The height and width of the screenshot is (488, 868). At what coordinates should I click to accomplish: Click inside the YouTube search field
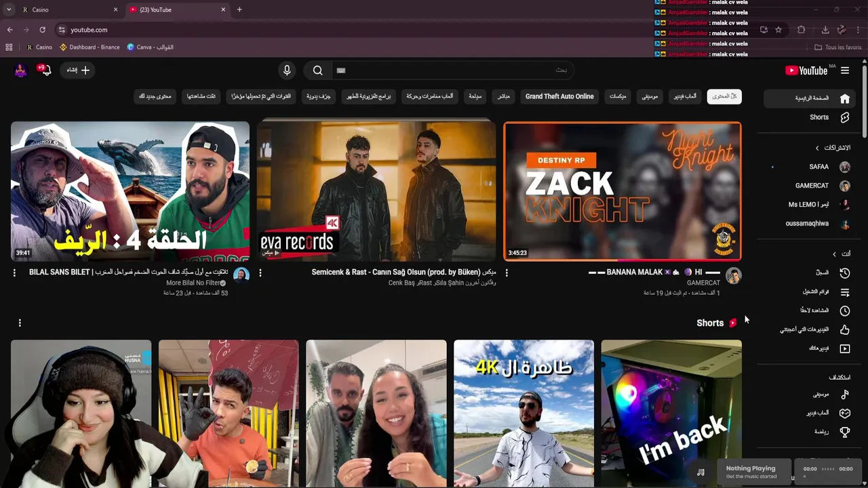coord(453,70)
